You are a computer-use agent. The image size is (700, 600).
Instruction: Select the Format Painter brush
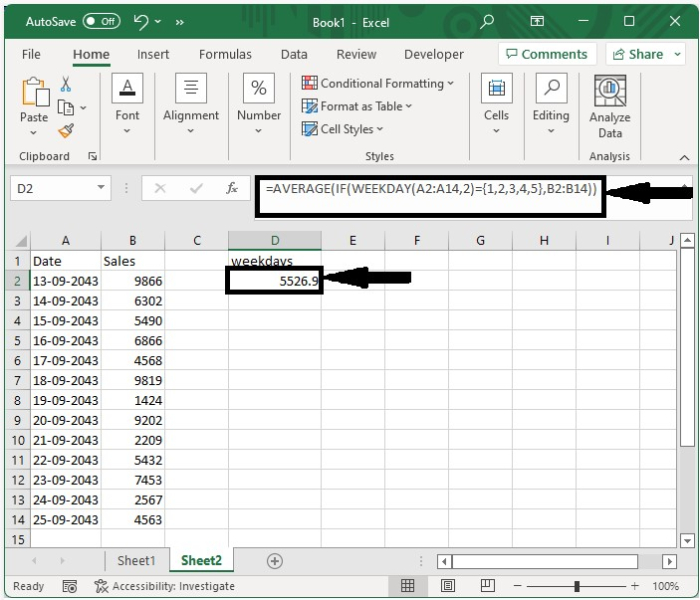coord(66,131)
